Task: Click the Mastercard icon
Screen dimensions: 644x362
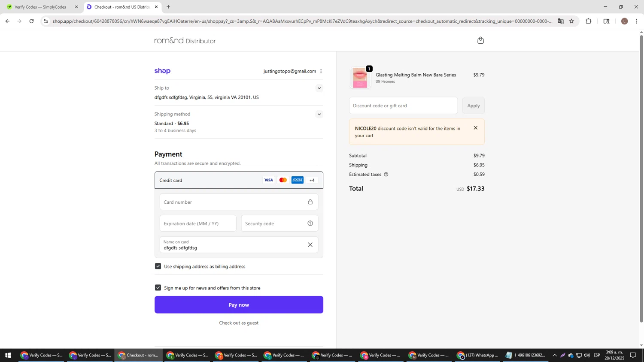Action: tap(283, 180)
